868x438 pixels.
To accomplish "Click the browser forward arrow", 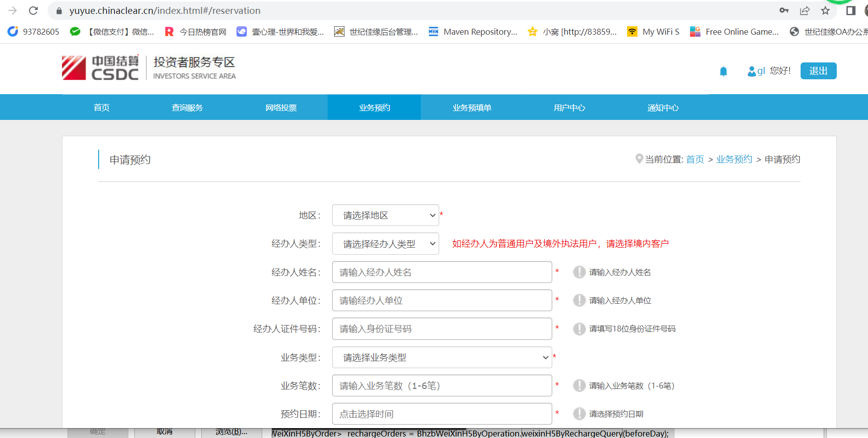I will pyautogui.click(x=13, y=10).
